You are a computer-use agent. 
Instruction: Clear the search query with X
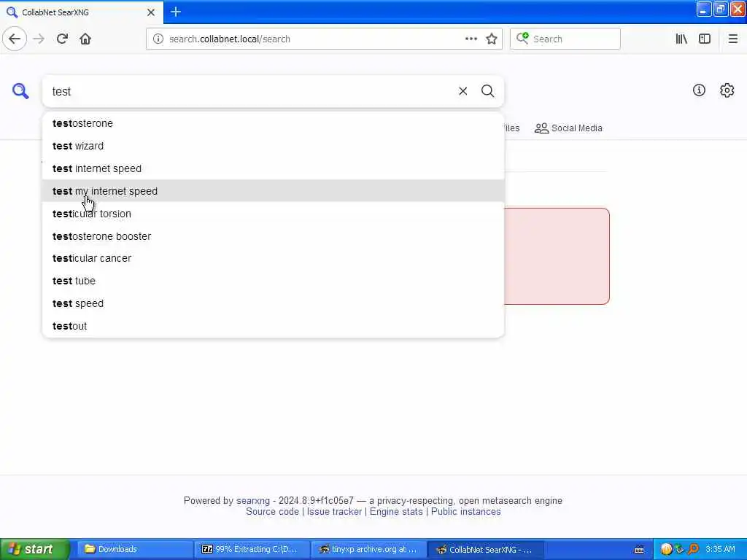(x=462, y=91)
